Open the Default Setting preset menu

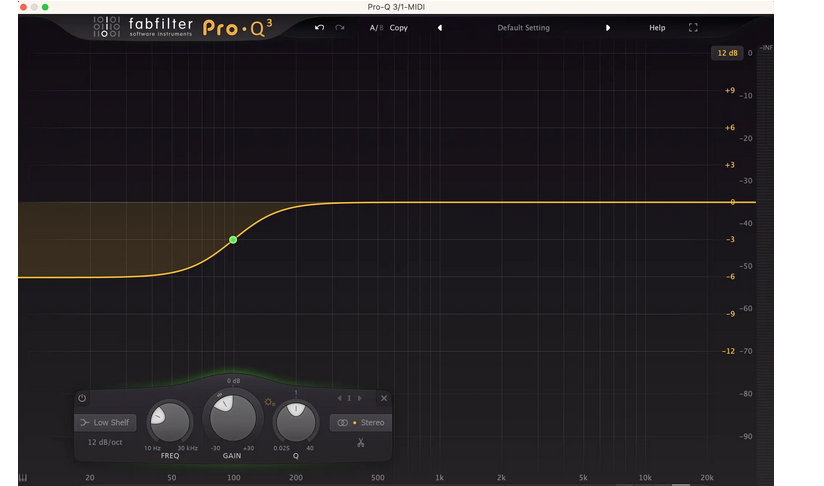click(x=523, y=28)
